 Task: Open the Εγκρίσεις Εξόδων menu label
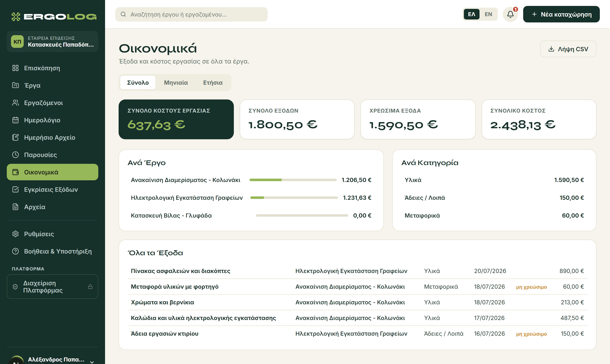51,189
